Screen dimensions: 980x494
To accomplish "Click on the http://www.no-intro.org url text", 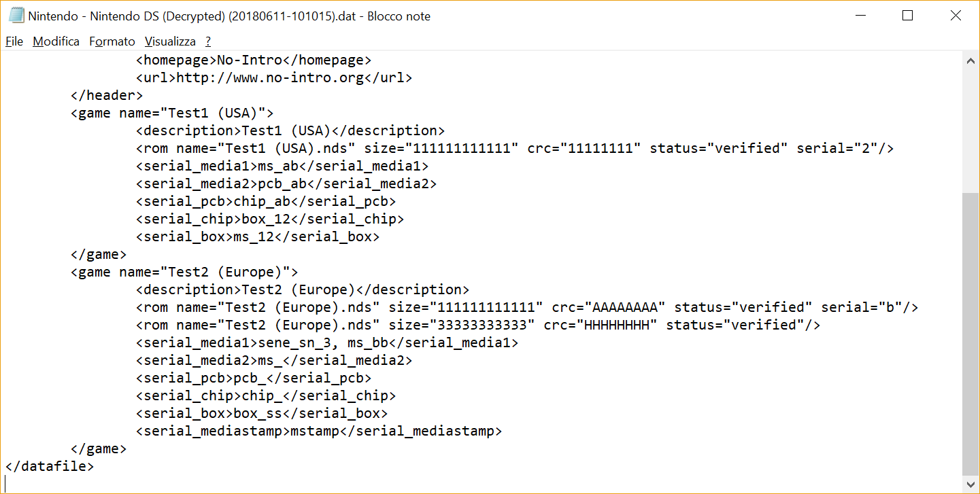I will (270, 77).
